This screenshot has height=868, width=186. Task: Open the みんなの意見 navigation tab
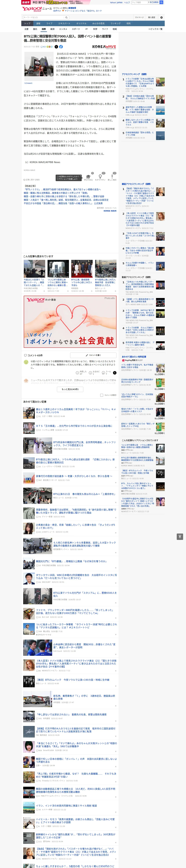point(98,24)
